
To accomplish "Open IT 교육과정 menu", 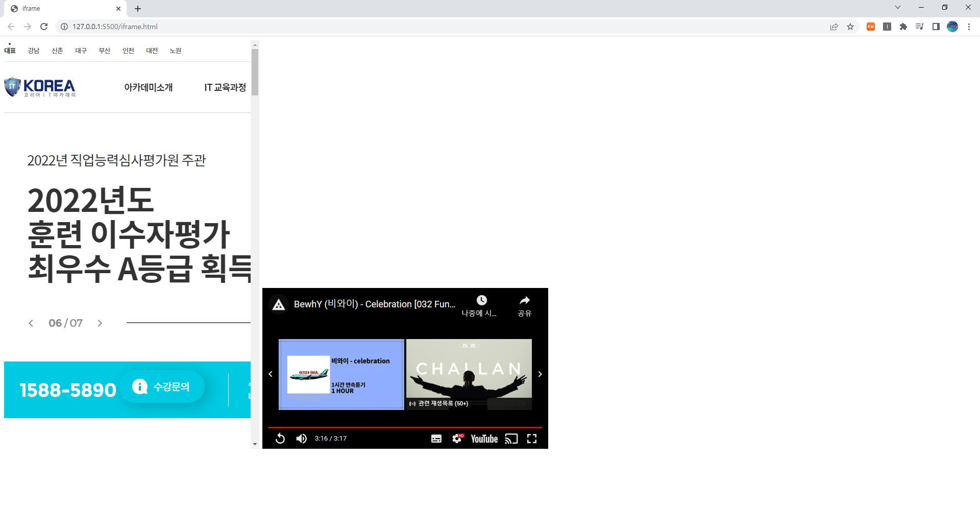I will coord(225,87).
